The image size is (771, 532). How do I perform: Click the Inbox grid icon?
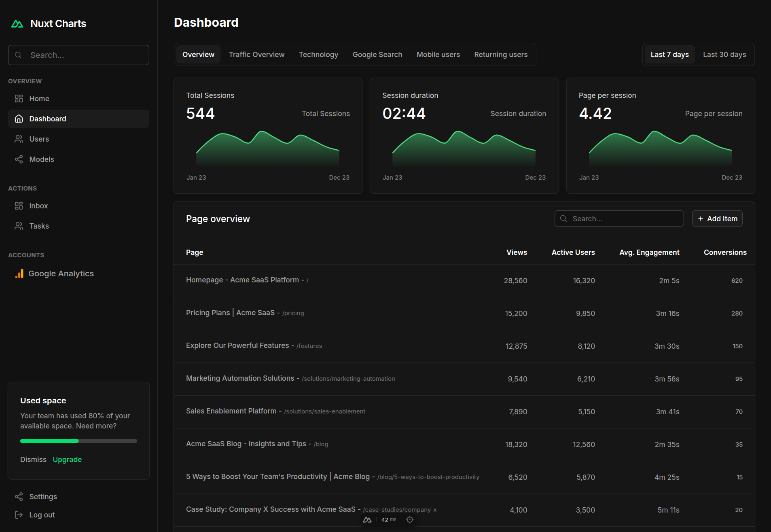pyautogui.click(x=19, y=206)
